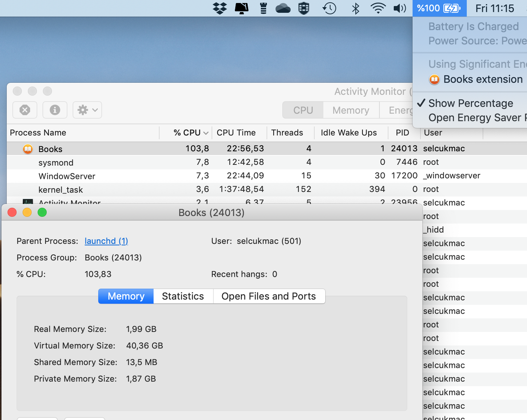Switch to the CPU tab
This screenshot has height=420, width=527.
click(303, 110)
